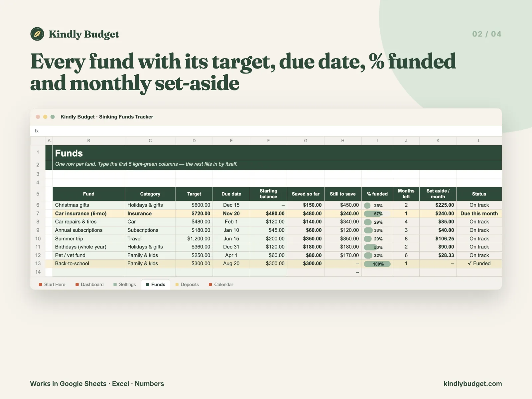Click the Funds title banner cell
This screenshot has width=532, height=399.
coord(277,153)
